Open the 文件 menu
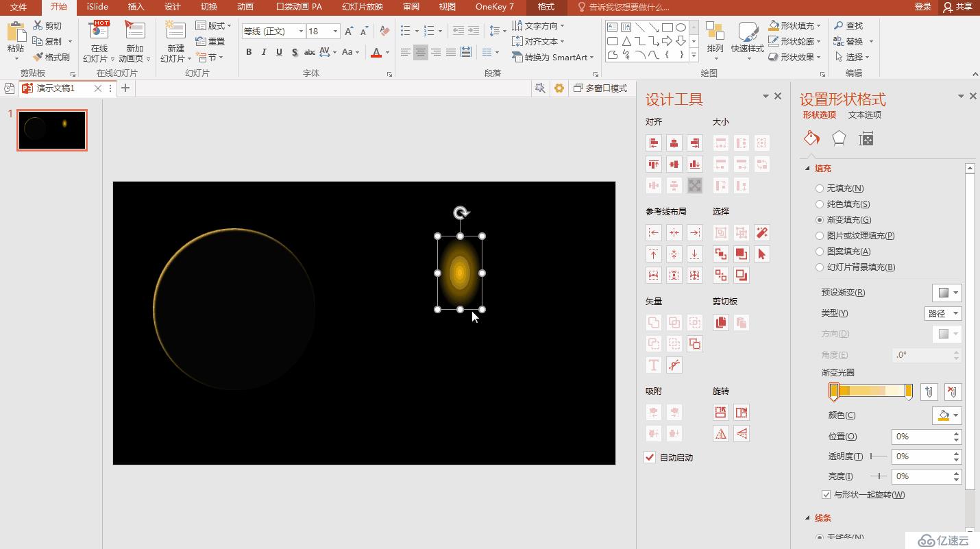The height and width of the screenshot is (549, 980). [x=18, y=7]
